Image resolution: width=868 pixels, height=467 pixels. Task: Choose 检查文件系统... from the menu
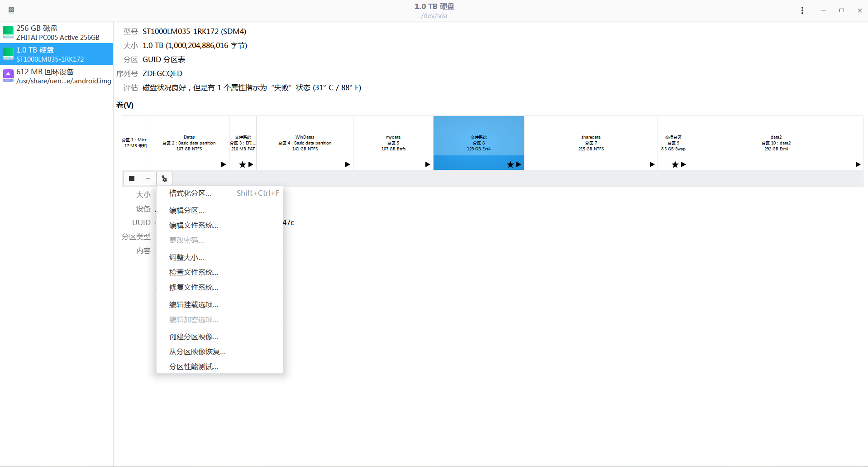(x=219, y=273)
